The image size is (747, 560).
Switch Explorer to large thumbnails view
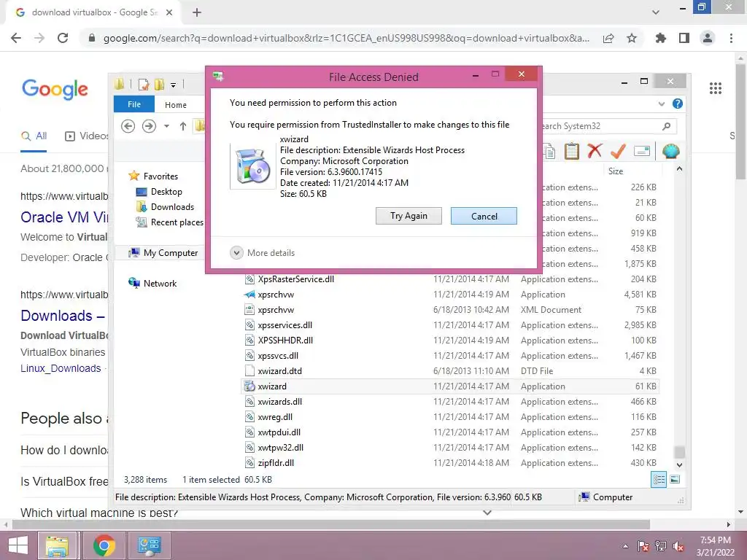pos(675,480)
